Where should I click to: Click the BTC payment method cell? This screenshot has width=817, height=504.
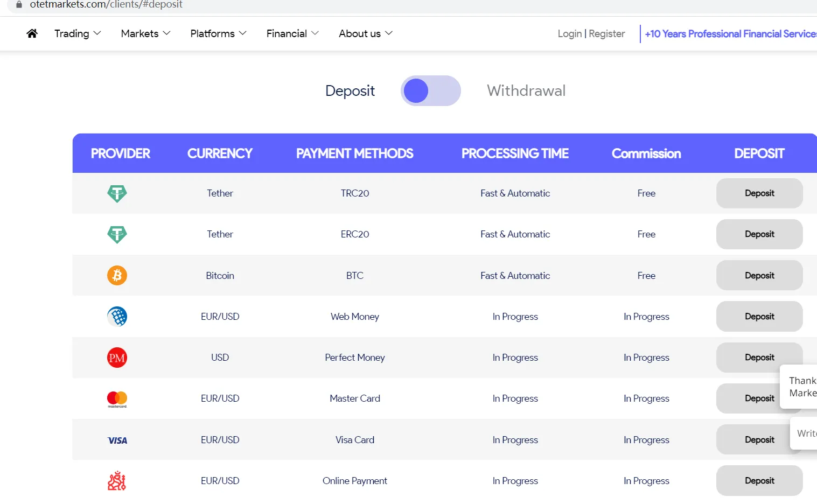tap(355, 275)
